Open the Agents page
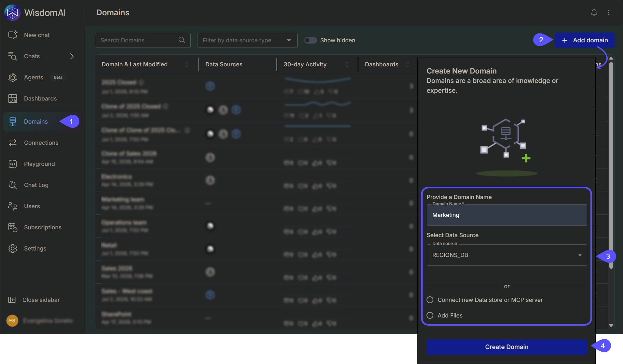Image resolution: width=623 pixels, height=364 pixels. tap(34, 77)
